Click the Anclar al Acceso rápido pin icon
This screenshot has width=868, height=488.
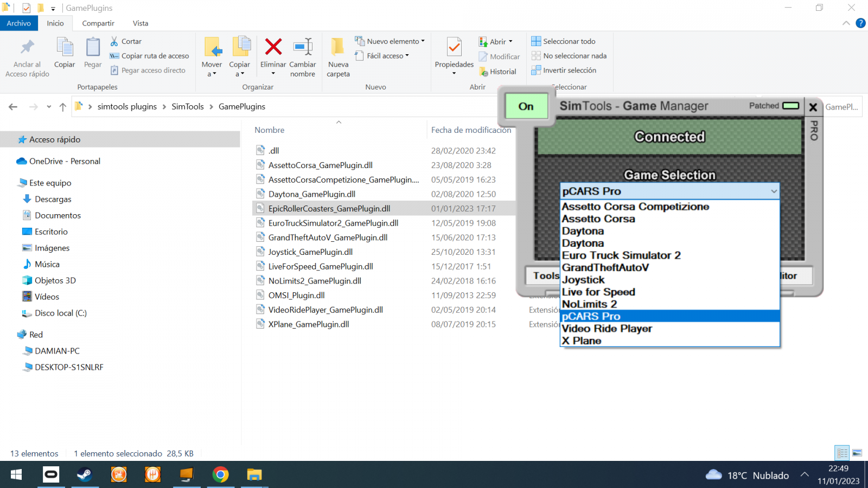27,47
